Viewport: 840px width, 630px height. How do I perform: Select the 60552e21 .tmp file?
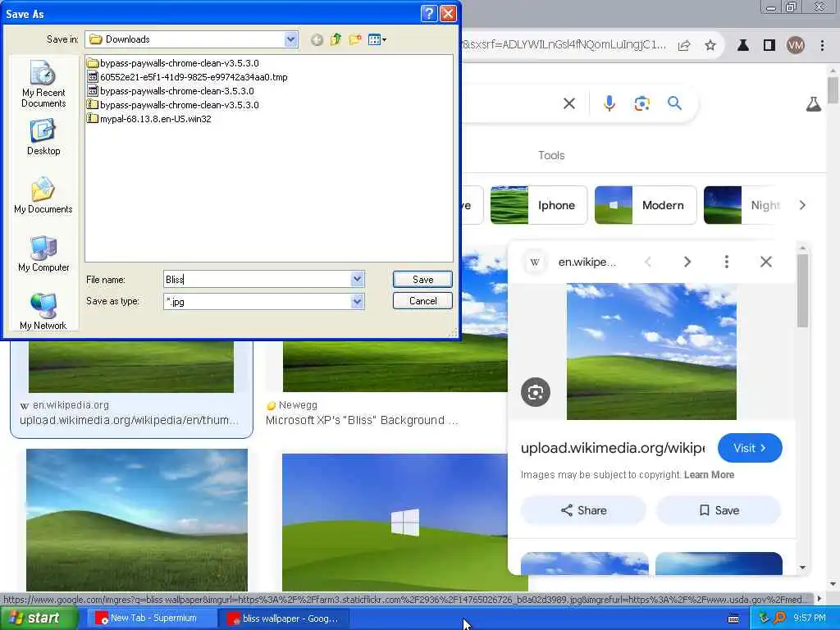click(x=188, y=77)
